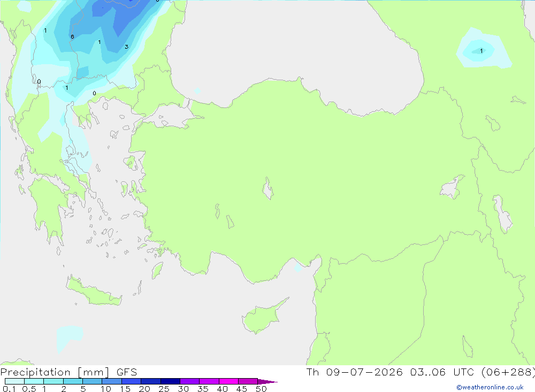The height and width of the screenshot is (392, 535).
Task: Click the 'Th 09-07-2026' date text
Action: point(354,372)
